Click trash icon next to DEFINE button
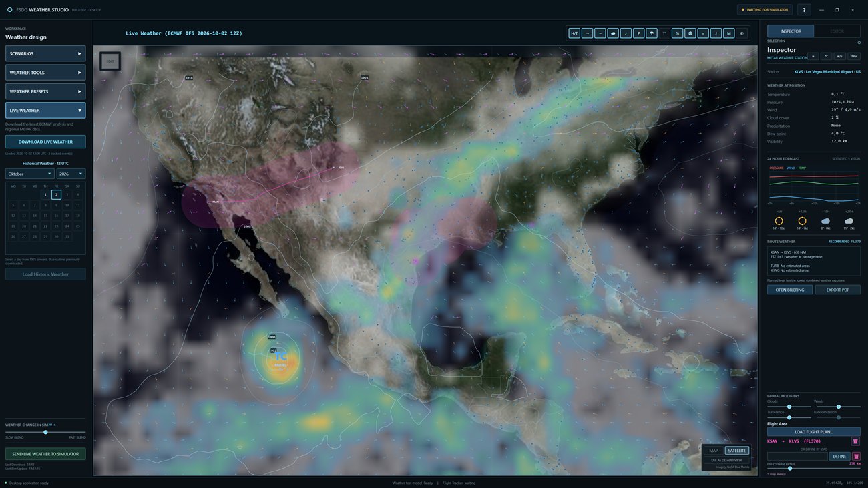This screenshot has height=488, width=868. pyautogui.click(x=856, y=457)
